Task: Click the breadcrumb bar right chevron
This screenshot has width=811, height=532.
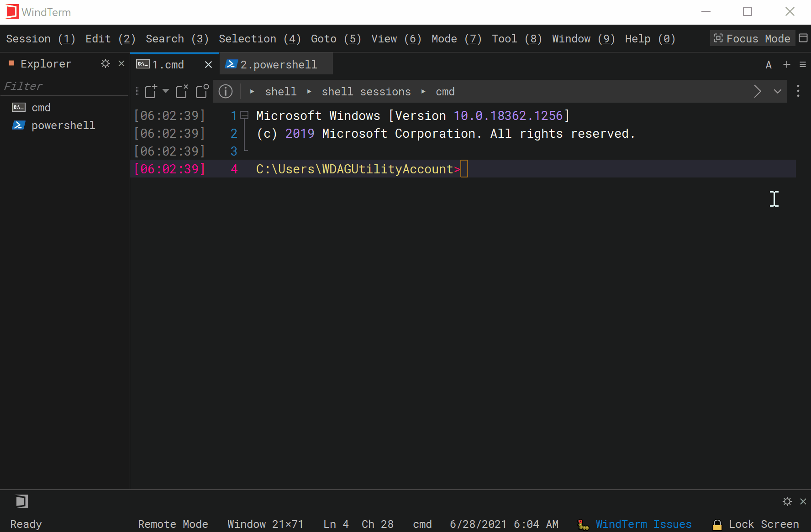Action: click(x=758, y=91)
